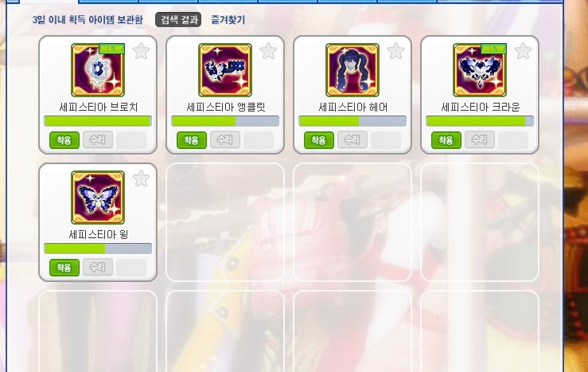
Task: Star the 세피스티아 윙 item
Action: [x=142, y=178]
